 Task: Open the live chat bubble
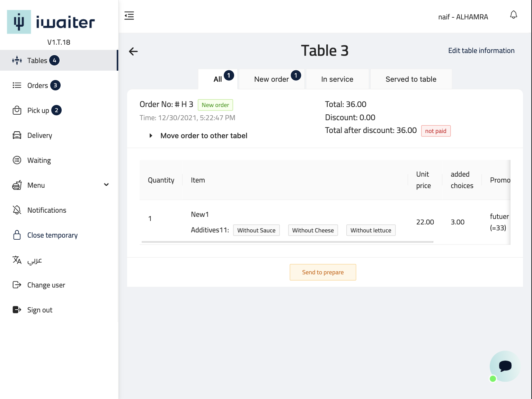coord(505,366)
